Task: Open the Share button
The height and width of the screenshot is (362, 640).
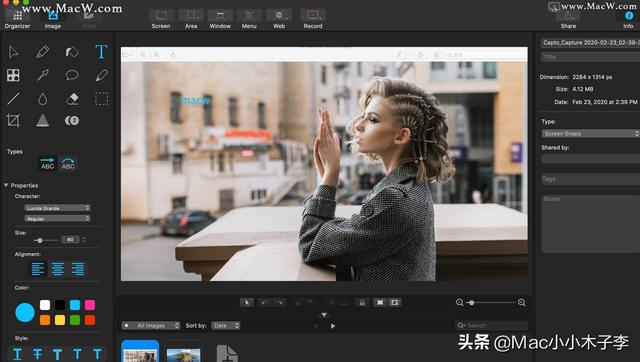Action: pyautogui.click(x=568, y=19)
